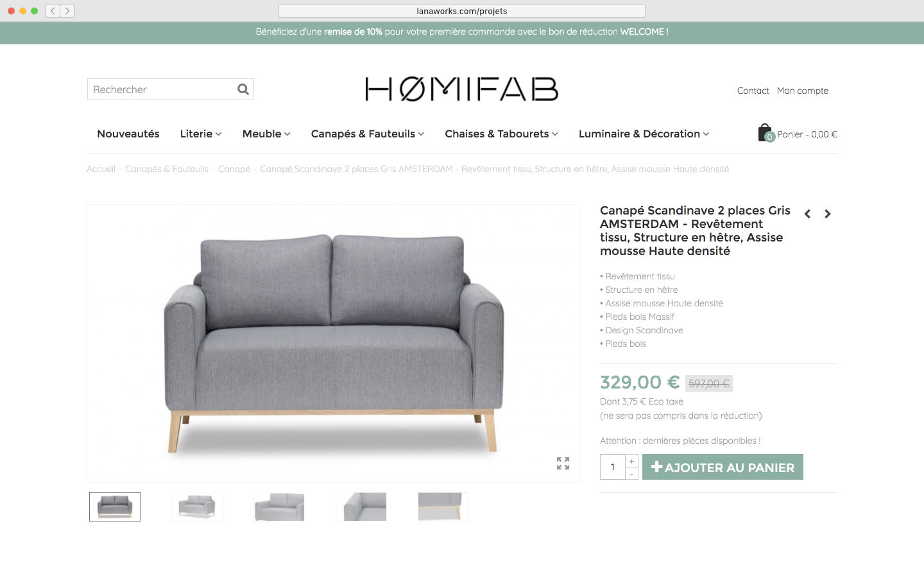Decrease quantity with the minus stepper

click(631, 473)
